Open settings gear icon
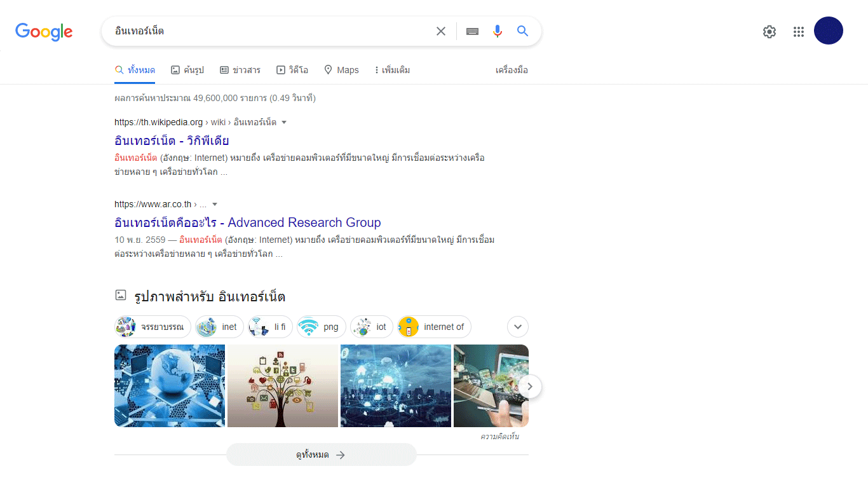Image resolution: width=868 pixels, height=492 pixels. pyautogui.click(x=770, y=32)
